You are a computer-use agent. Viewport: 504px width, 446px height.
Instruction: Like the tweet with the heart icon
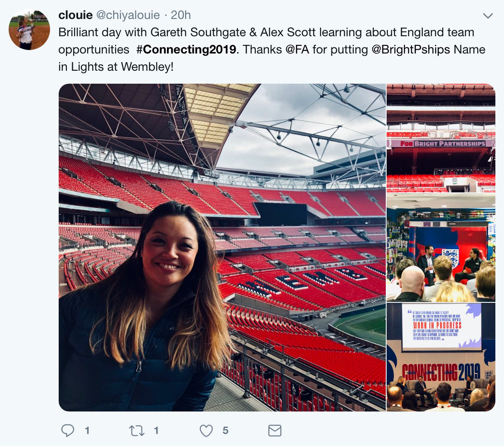(207, 430)
